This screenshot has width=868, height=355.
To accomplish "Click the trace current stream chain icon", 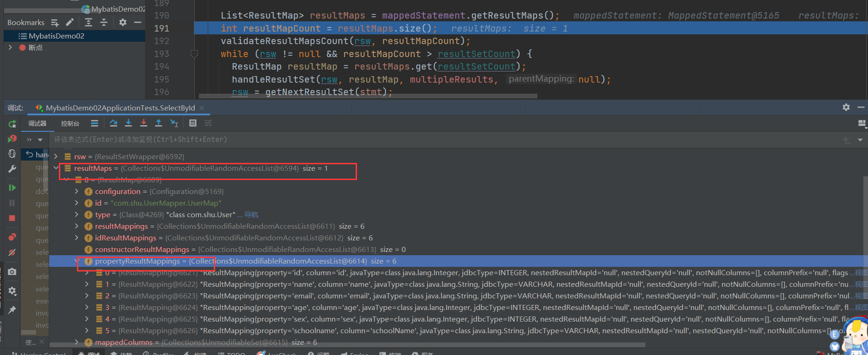I will coord(208,123).
